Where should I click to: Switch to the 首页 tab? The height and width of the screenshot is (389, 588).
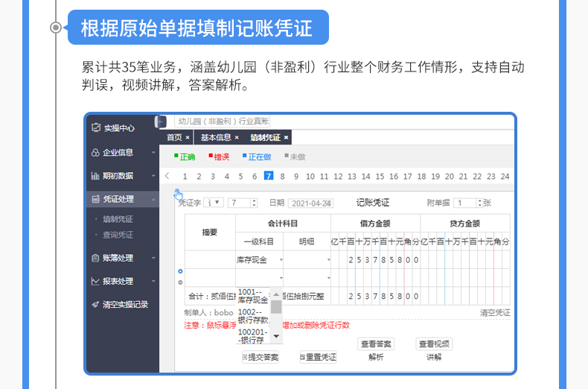click(174, 138)
